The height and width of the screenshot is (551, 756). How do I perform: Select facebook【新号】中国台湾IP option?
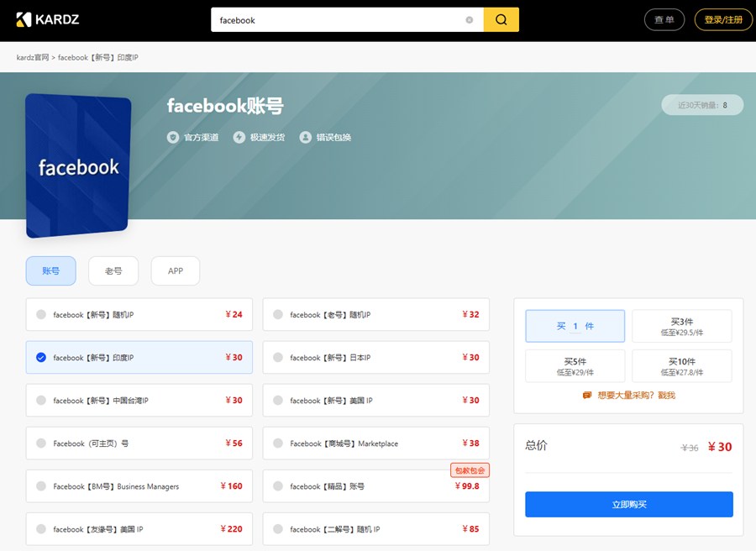(139, 400)
